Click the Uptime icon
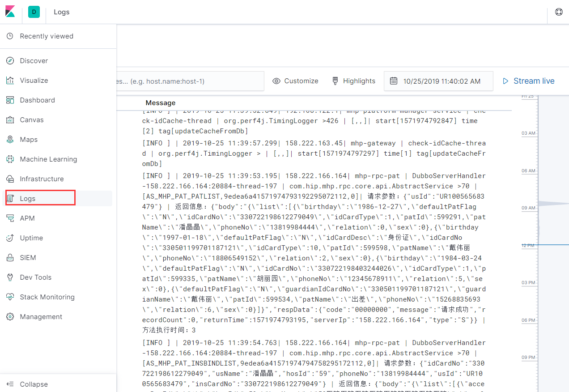This screenshot has width=569, height=392. [x=10, y=238]
